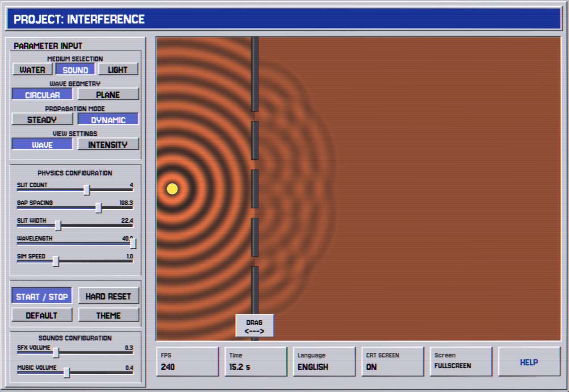Click the DRAG barrier handle

pyautogui.click(x=255, y=326)
